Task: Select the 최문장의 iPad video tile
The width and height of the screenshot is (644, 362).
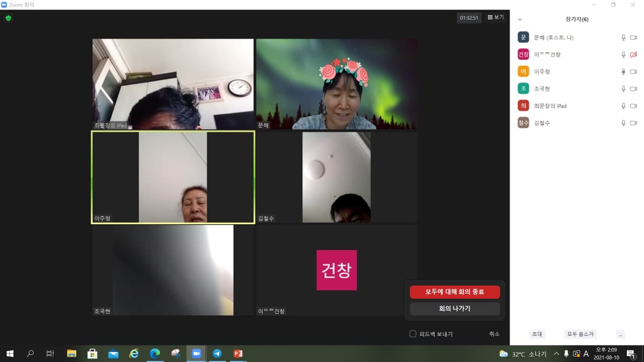Action: tap(173, 84)
